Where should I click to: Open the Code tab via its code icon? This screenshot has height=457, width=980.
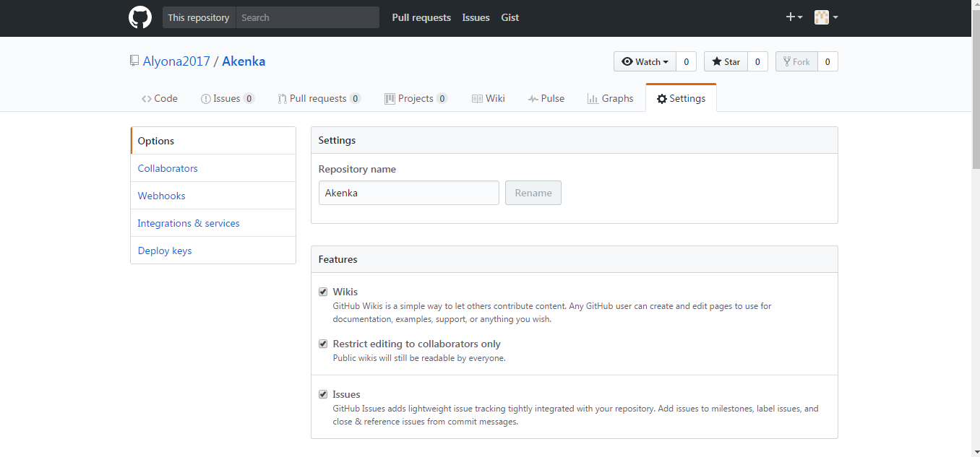(147, 98)
